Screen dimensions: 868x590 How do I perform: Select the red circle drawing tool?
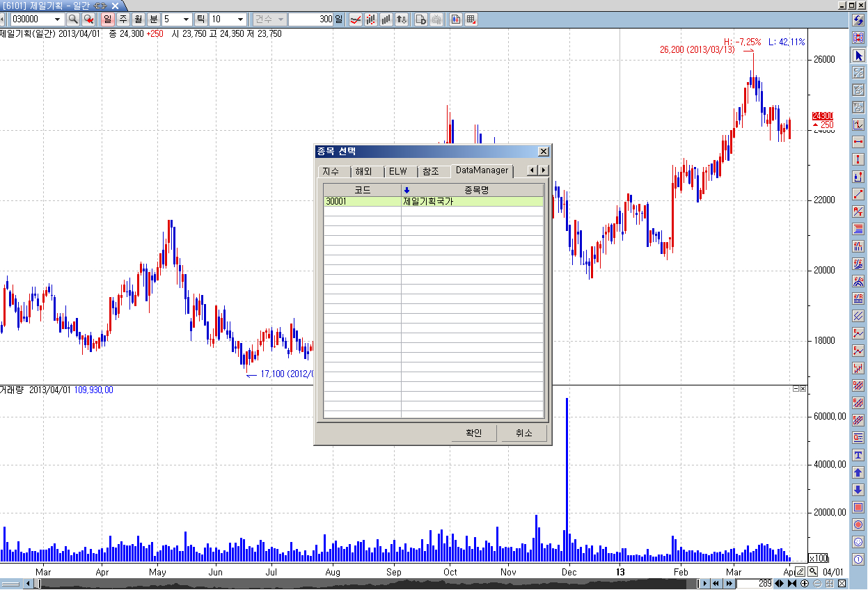[x=858, y=525]
